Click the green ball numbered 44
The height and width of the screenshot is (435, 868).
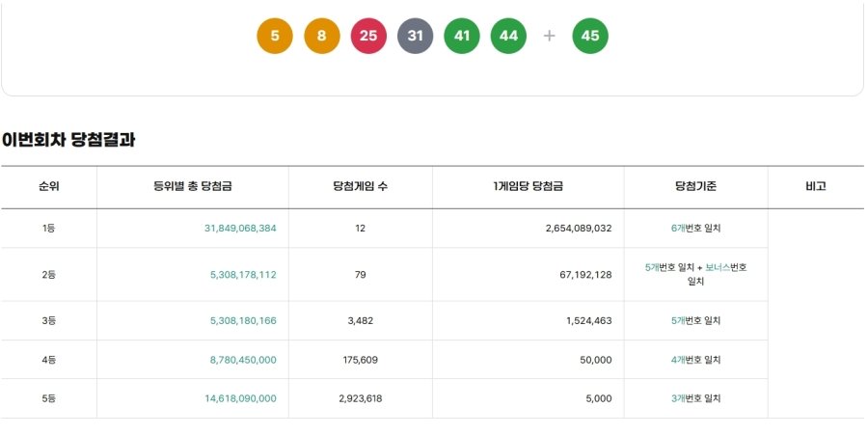pos(508,37)
